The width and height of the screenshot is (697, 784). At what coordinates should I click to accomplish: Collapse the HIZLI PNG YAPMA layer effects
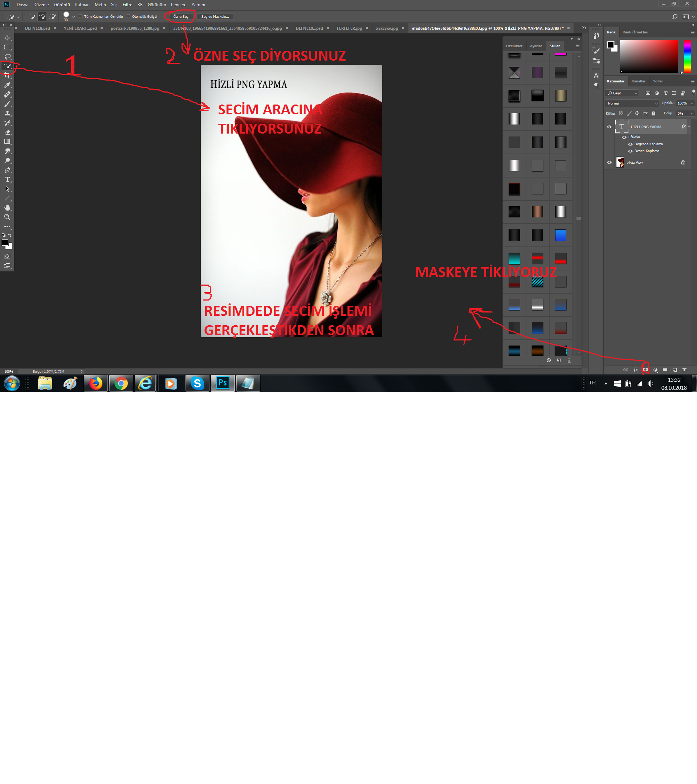coord(689,127)
